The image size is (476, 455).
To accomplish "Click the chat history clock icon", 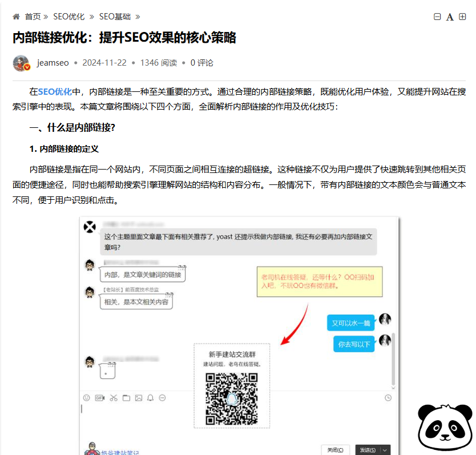I will [388, 398].
